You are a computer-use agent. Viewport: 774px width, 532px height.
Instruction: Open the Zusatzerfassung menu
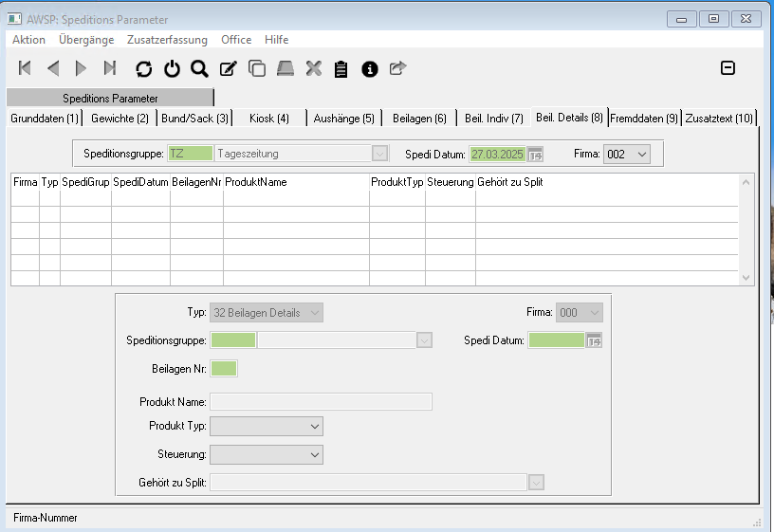tap(167, 40)
